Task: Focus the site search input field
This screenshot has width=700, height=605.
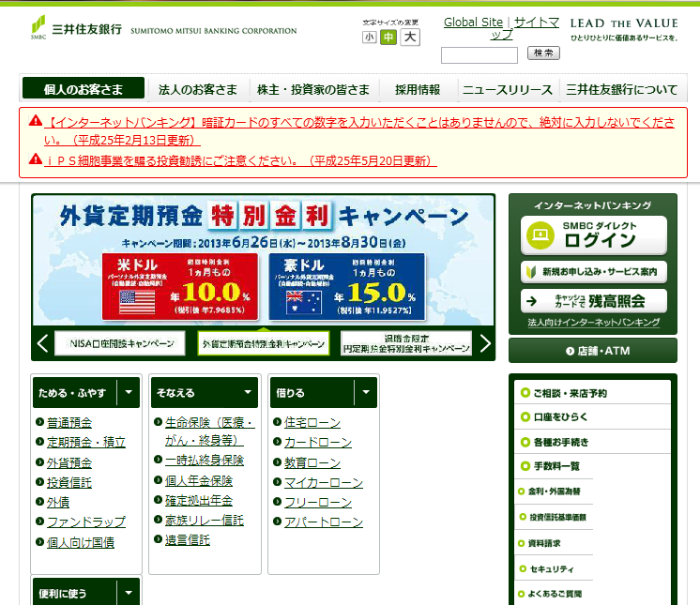Action: click(x=479, y=55)
